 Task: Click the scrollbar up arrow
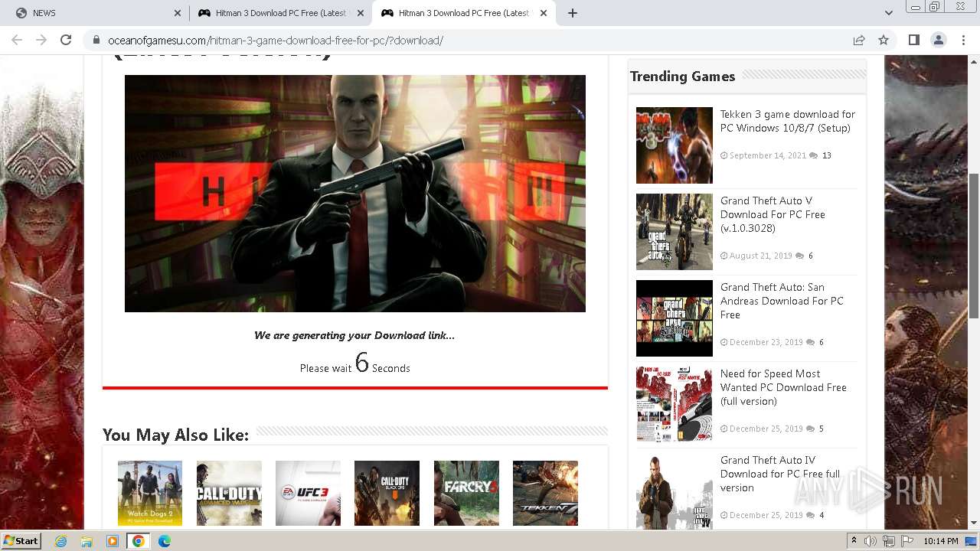pyautogui.click(x=974, y=60)
